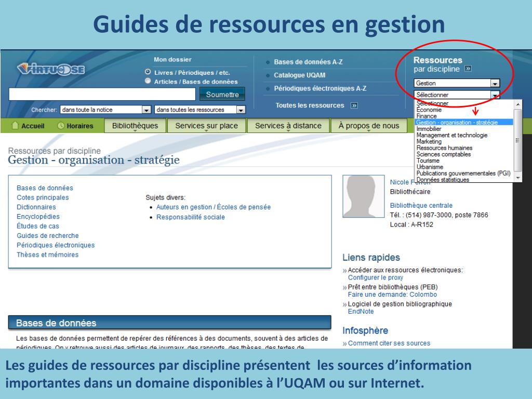
Task: Choose Urbanisme in the dropdown list
Action: pyautogui.click(x=430, y=167)
